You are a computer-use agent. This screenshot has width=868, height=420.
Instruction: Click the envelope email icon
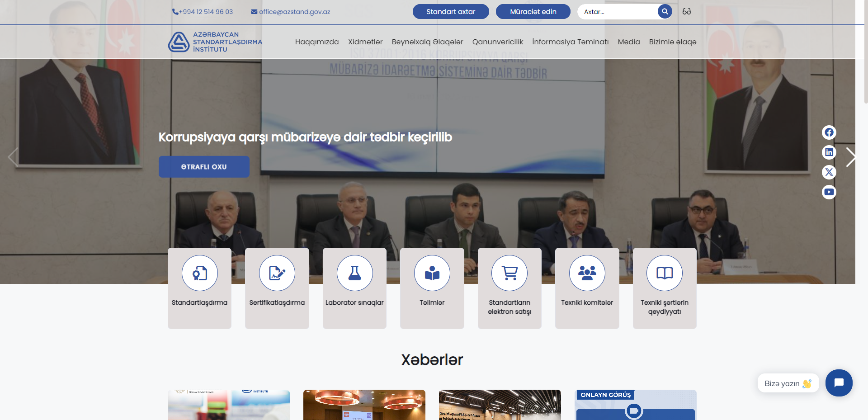(x=254, y=12)
